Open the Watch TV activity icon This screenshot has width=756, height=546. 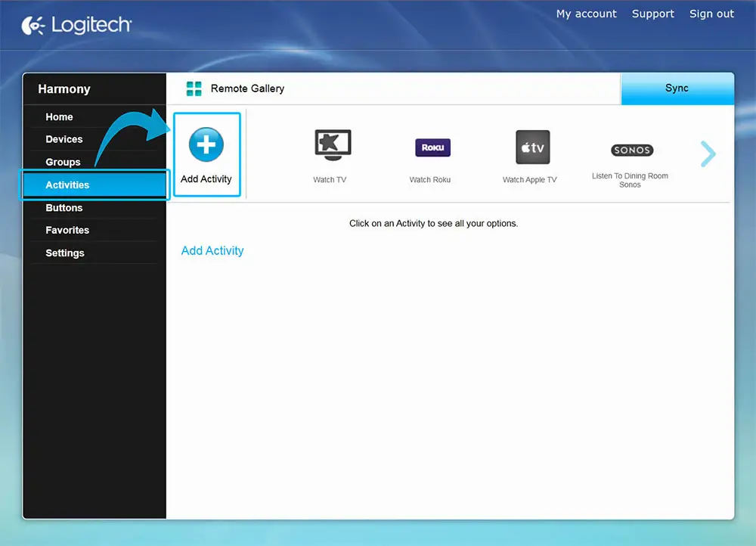tap(333, 144)
